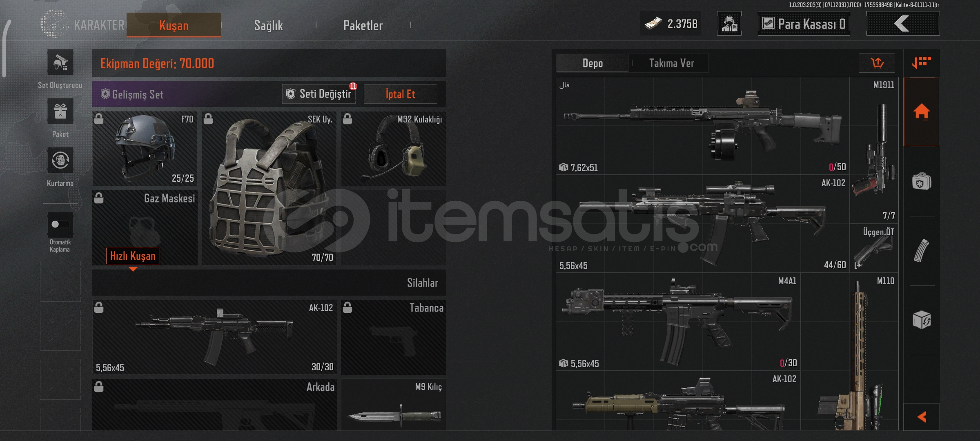
Task: Toggle lock on AK-102 weapon slot
Action: [99, 307]
